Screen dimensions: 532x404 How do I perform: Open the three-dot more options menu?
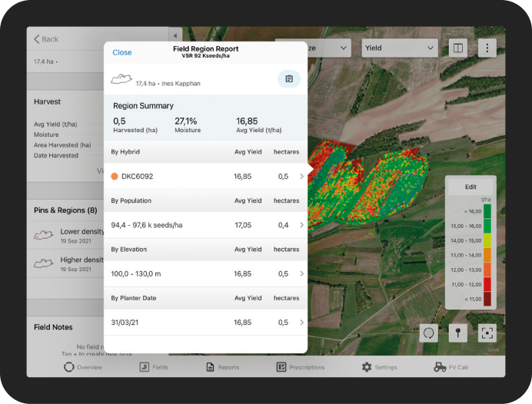[x=486, y=48]
